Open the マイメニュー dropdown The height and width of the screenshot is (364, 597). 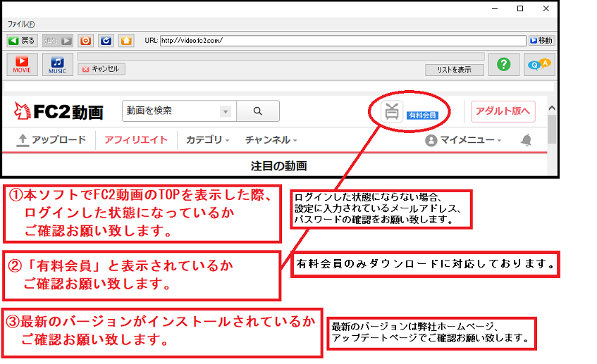(463, 140)
